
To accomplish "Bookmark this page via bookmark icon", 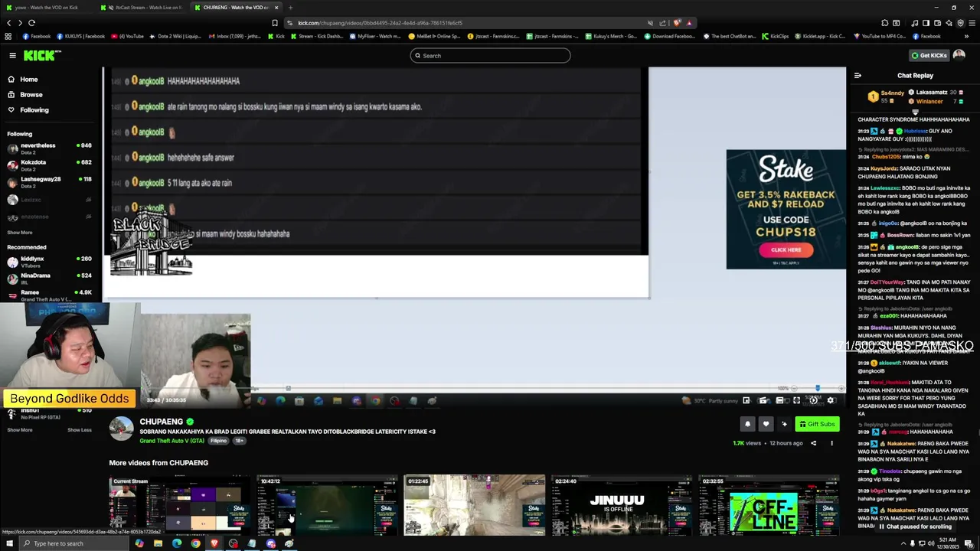I will pyautogui.click(x=275, y=23).
